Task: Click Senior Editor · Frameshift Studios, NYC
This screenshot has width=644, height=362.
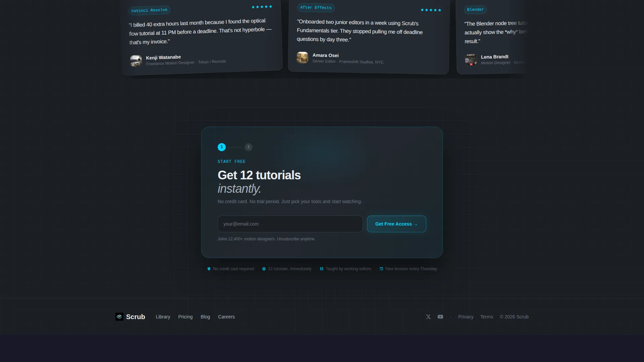Action: click(x=348, y=62)
